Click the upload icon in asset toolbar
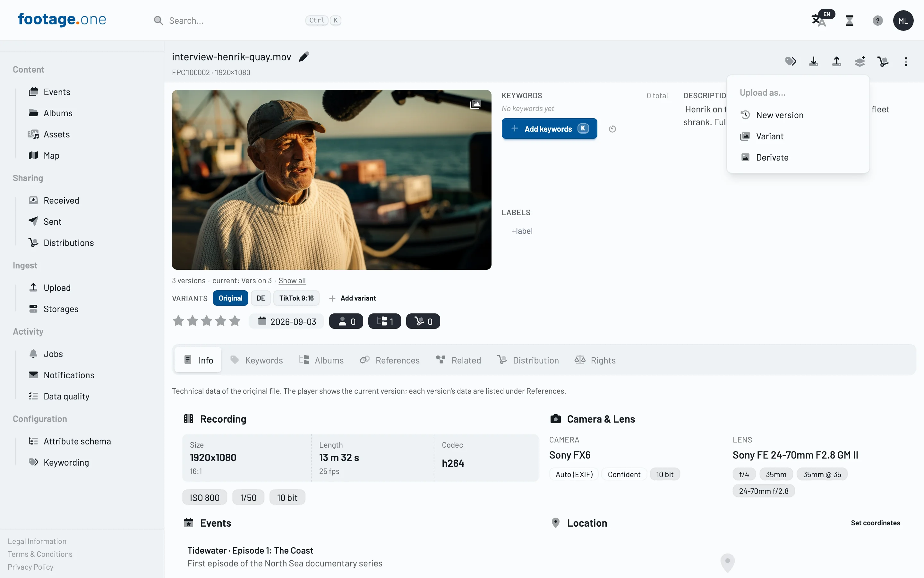 [836, 62]
